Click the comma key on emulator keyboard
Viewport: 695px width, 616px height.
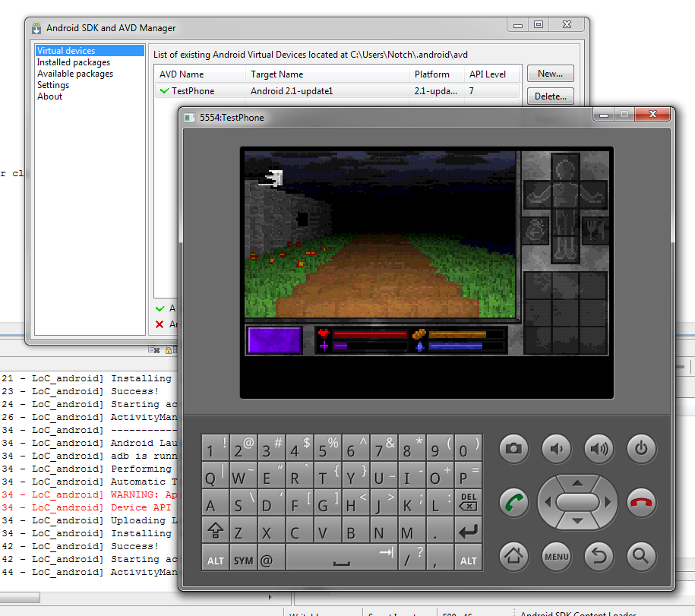[x=440, y=557]
